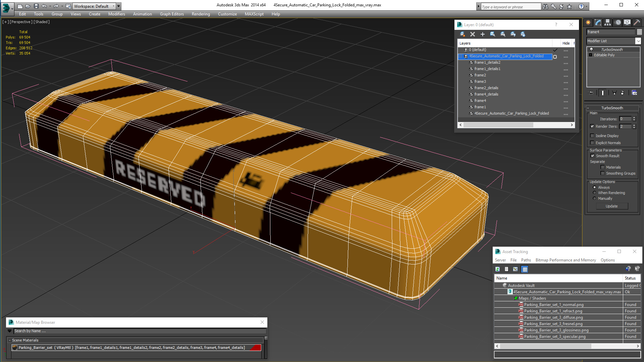The height and width of the screenshot is (362, 644).
Task: Open the Modifier List dropdown
Action: pos(638,41)
